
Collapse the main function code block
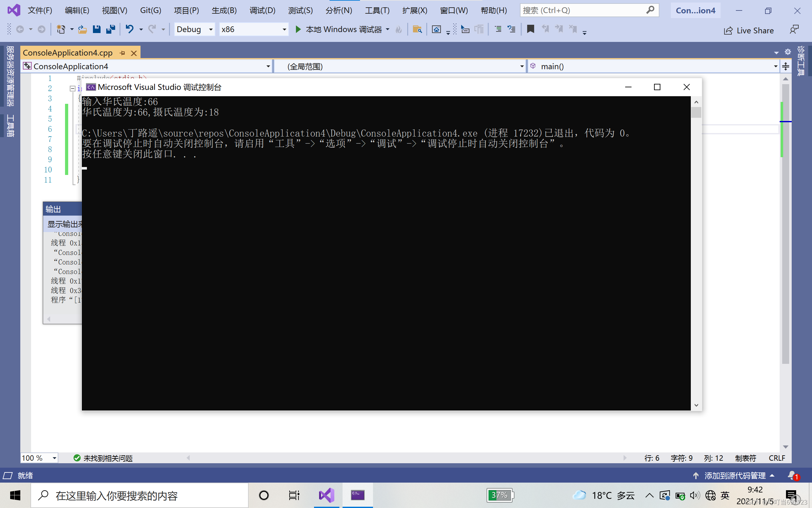pyautogui.click(x=72, y=89)
